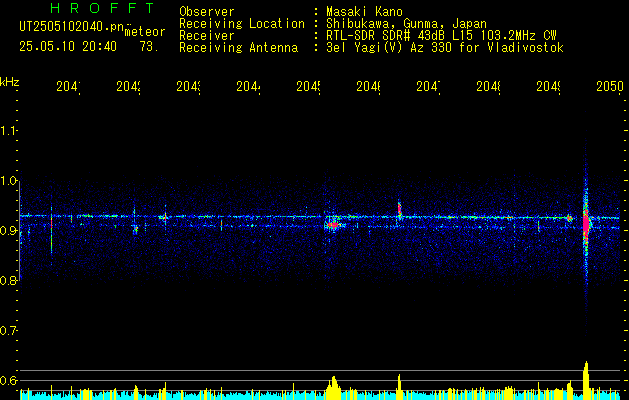Viewport: 629px width, 400px height.
Task: Select the "Shibukawa, Gunma, Japan" location text
Action: [406, 24]
